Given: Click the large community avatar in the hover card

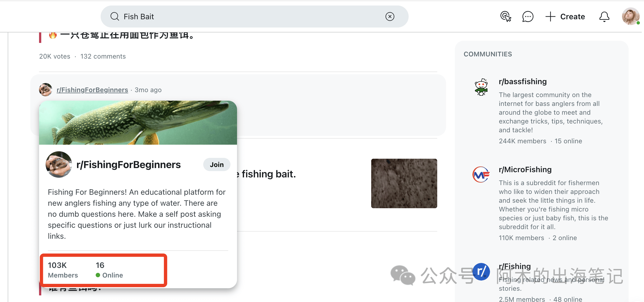Looking at the screenshot, I should point(59,164).
